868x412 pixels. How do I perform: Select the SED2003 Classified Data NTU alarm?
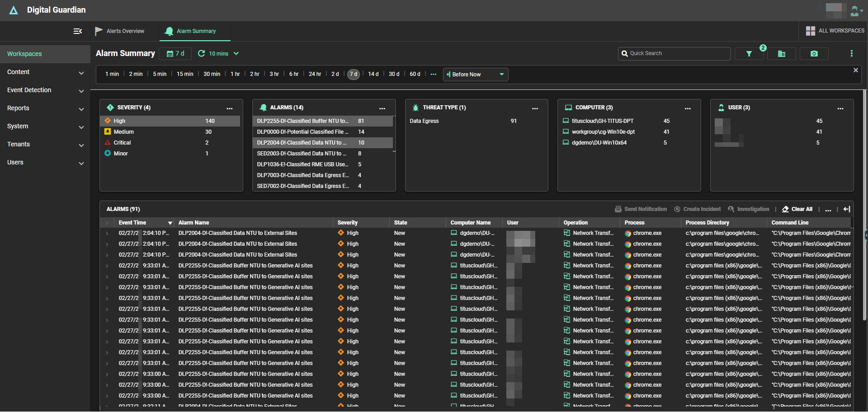(323, 154)
